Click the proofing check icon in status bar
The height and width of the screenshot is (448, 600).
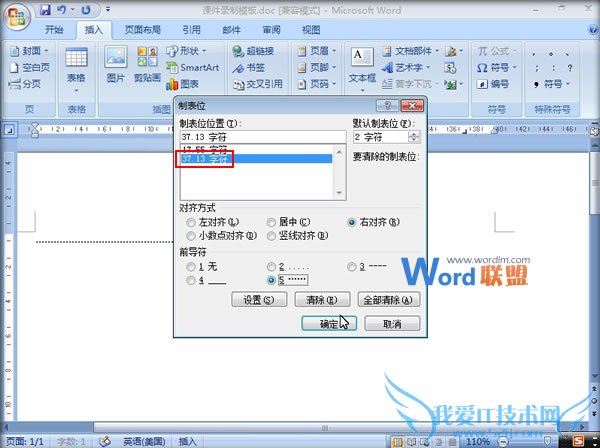click(x=104, y=441)
